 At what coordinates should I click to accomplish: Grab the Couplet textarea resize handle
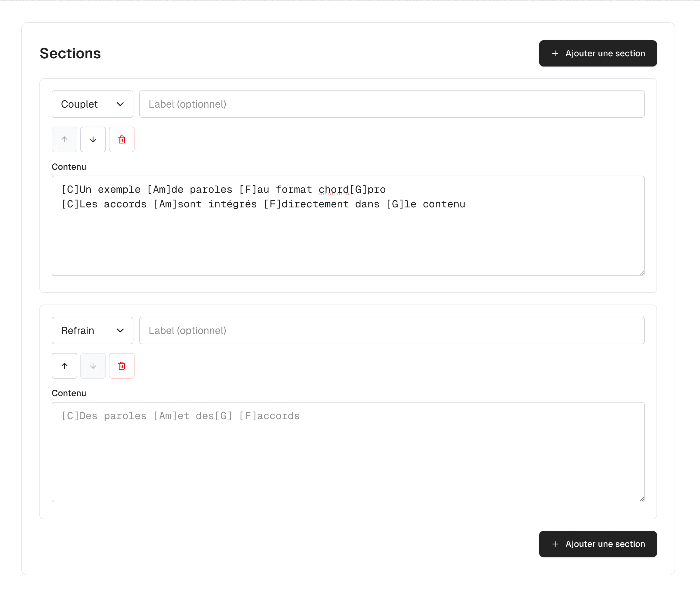point(642,273)
